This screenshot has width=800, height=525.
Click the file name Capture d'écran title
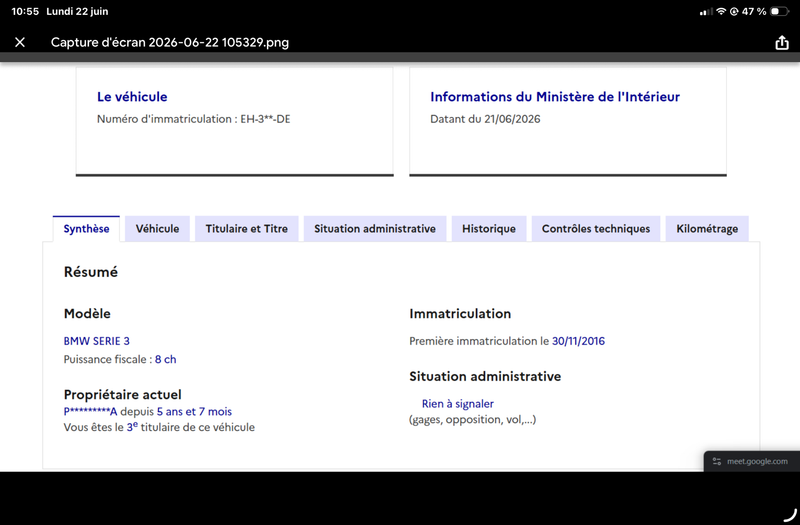(x=170, y=42)
